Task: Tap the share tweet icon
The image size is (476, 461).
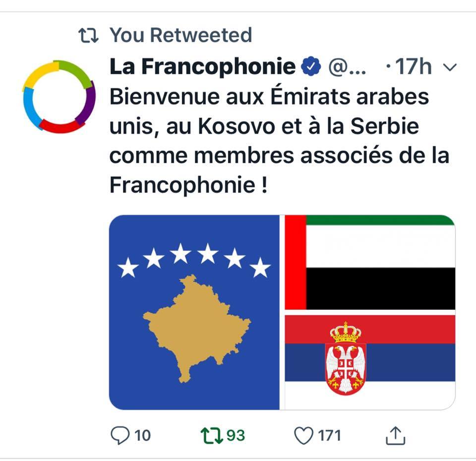Action: click(395, 435)
